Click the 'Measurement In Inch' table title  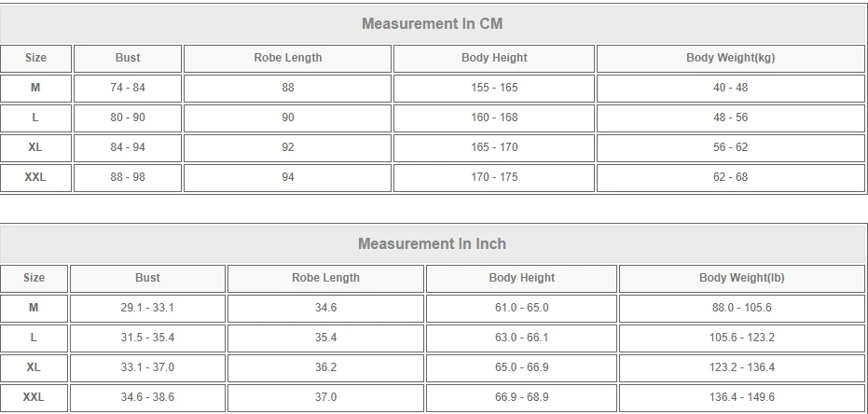coord(432,243)
